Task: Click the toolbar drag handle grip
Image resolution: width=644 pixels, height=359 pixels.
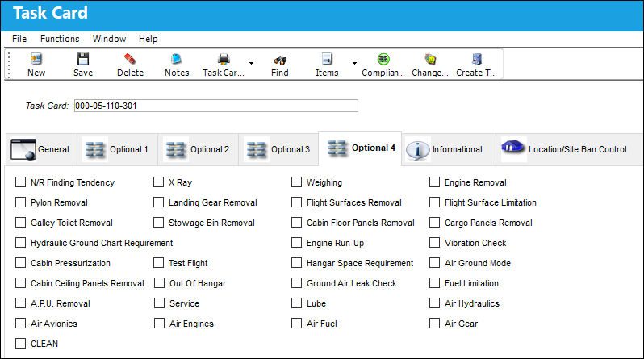Action: [x=9, y=65]
